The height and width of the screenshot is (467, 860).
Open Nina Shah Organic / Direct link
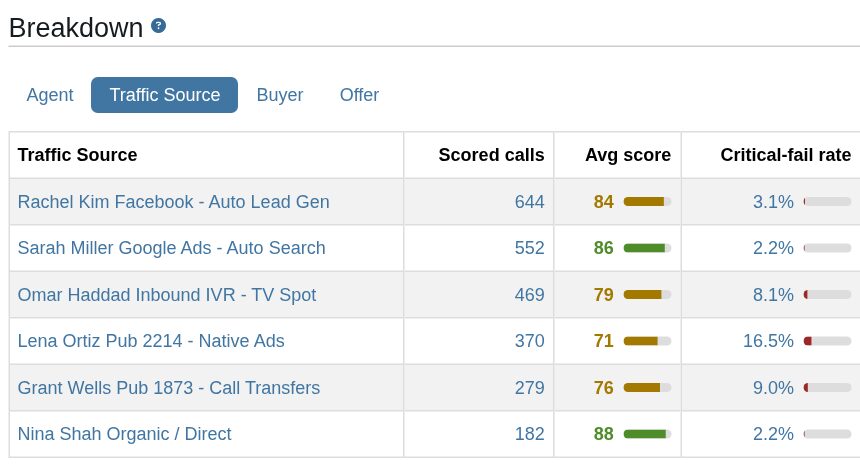pos(125,434)
